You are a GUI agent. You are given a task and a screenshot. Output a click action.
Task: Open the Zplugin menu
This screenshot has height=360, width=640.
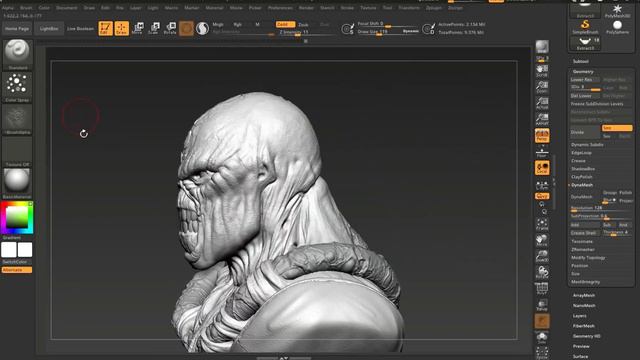pyautogui.click(x=433, y=8)
